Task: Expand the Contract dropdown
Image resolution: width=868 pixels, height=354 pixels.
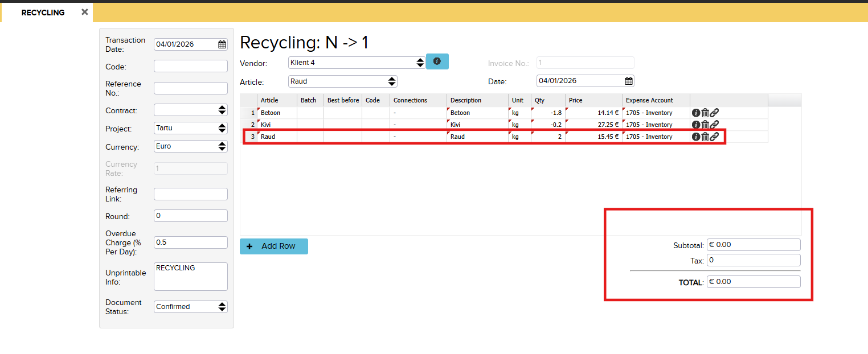Action: click(222, 110)
